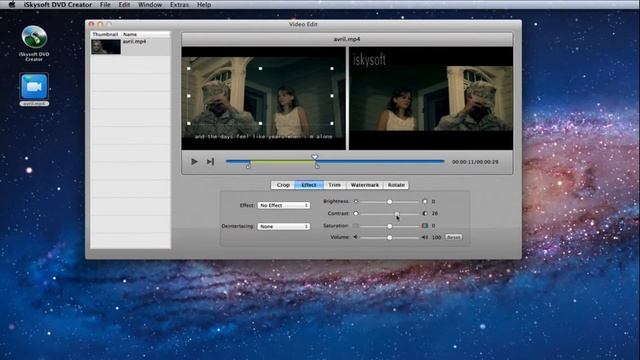Select the trim start marker on timeline
Screen dimensions: 640x360
click(249, 165)
